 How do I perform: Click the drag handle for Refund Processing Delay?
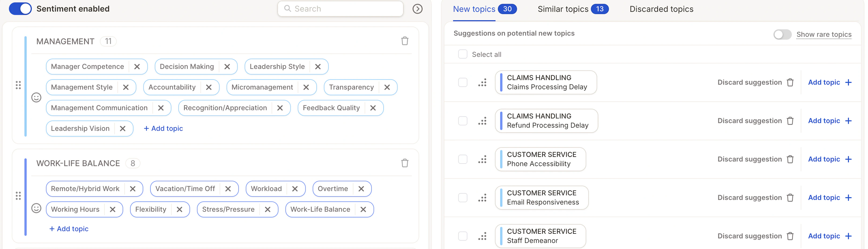(x=483, y=121)
